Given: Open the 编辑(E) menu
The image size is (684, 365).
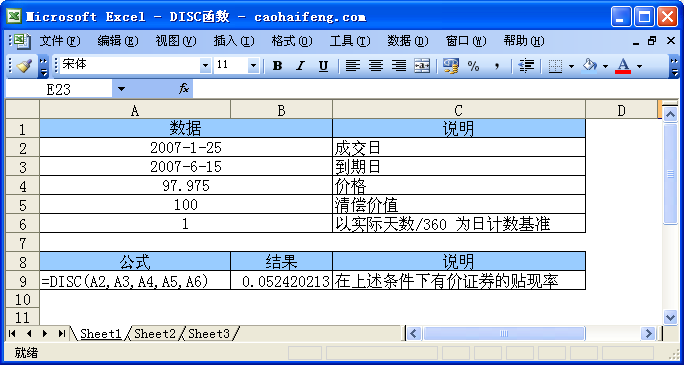Looking at the screenshot, I should (118, 41).
